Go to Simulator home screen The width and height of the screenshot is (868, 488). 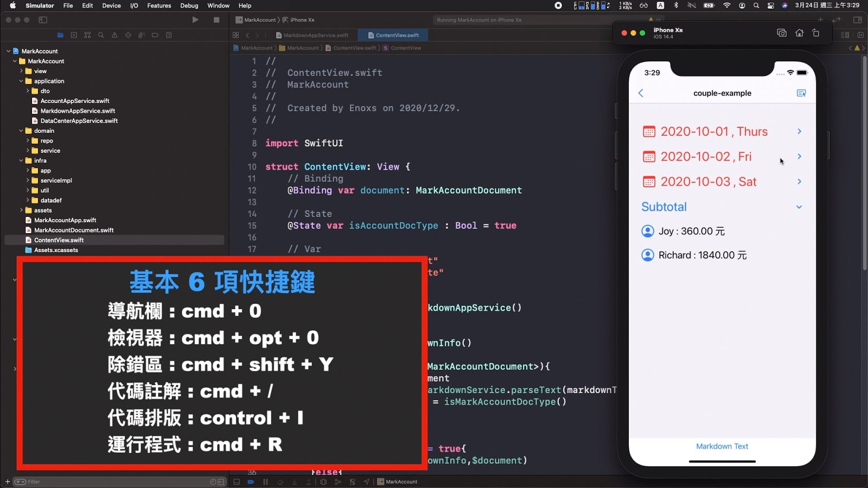point(799,33)
